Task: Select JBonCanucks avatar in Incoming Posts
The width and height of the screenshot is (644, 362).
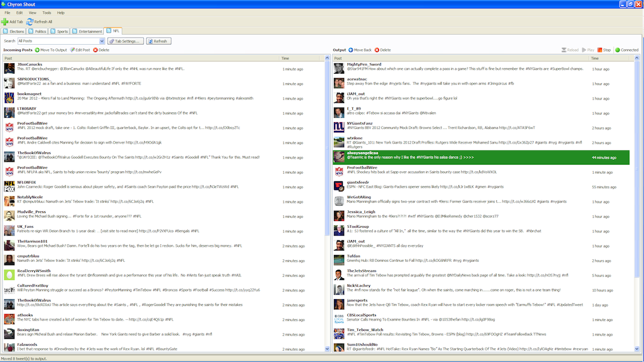Action: [9, 68]
